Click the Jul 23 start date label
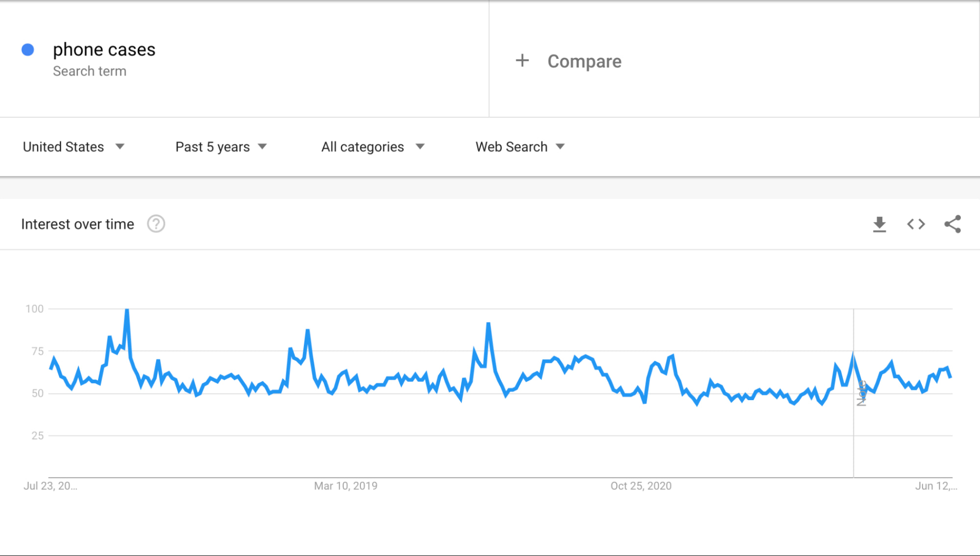The width and height of the screenshot is (980, 556). [x=50, y=486]
